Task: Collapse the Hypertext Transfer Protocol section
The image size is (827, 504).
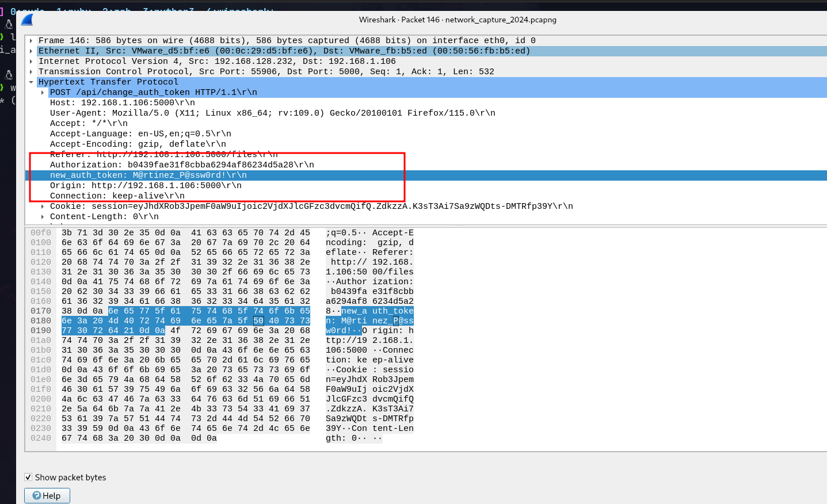Action: 31,82
